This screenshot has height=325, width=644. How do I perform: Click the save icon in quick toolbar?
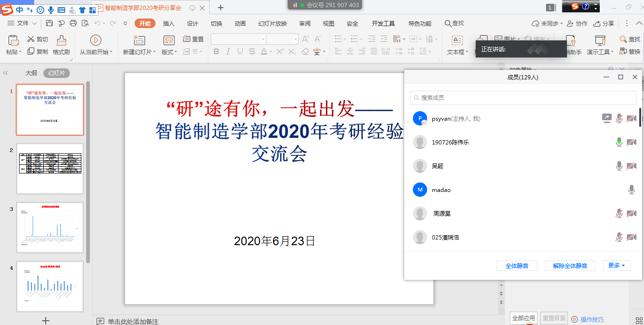49,23
